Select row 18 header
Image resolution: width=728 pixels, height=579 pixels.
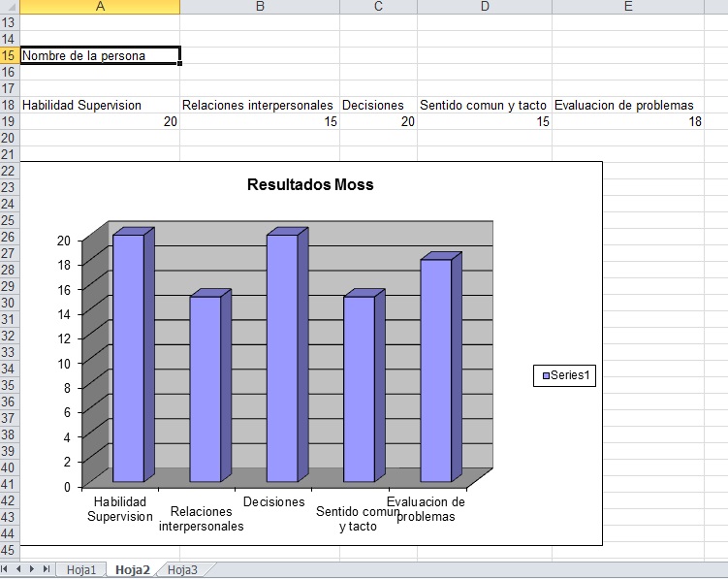[x=9, y=105]
